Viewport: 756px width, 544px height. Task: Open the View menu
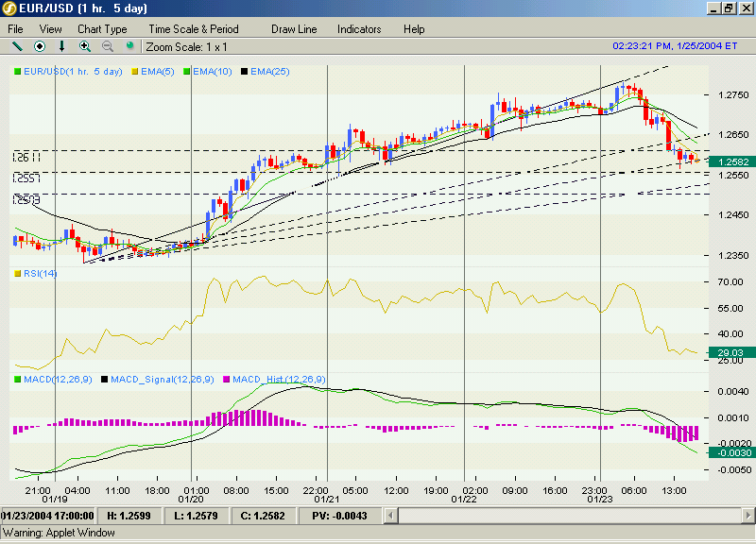pos(51,29)
